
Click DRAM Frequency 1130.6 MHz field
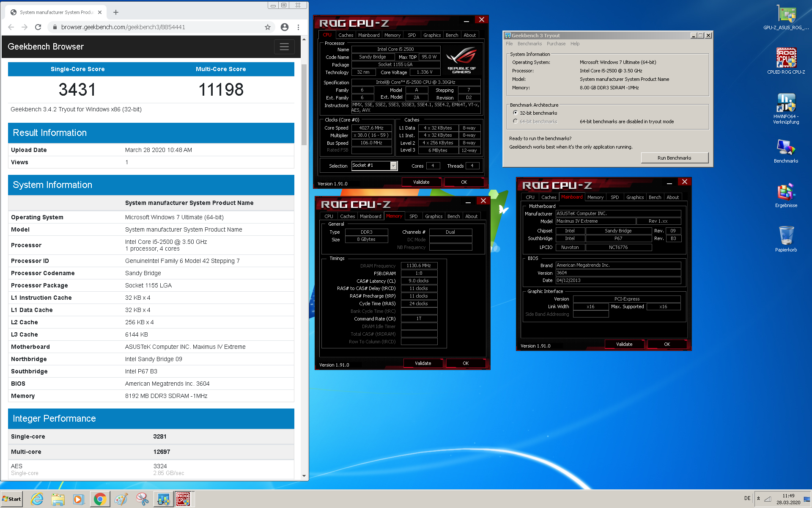[x=419, y=265]
